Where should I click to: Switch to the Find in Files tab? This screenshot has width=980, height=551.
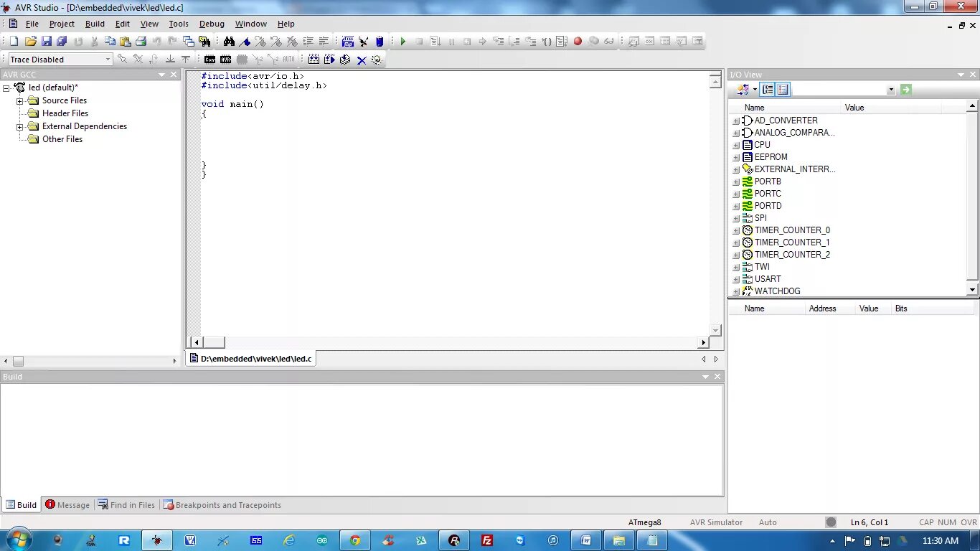click(x=126, y=505)
